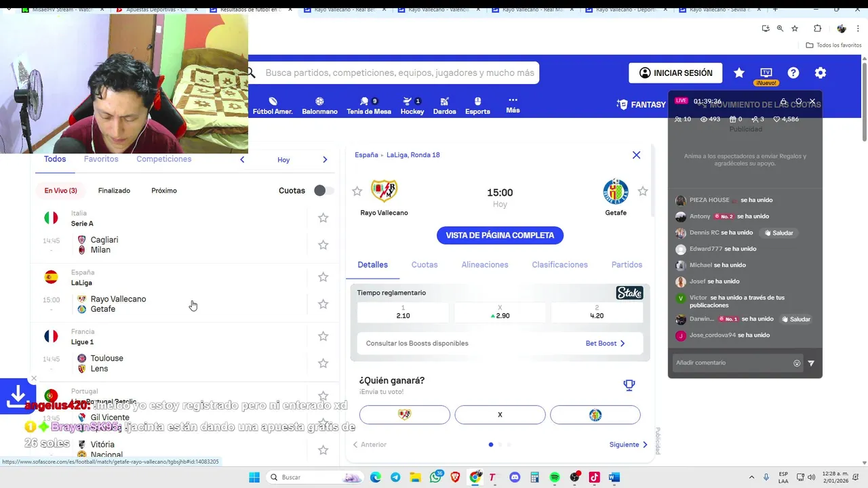Open Telegram from the taskbar
Viewport: 868px width, 488px height.
tap(395, 477)
